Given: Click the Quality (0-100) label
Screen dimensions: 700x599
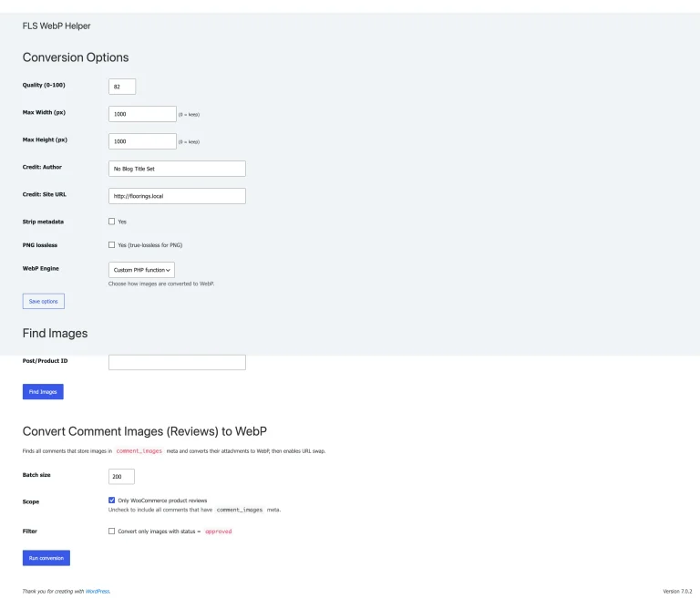Looking at the screenshot, I should pos(44,85).
